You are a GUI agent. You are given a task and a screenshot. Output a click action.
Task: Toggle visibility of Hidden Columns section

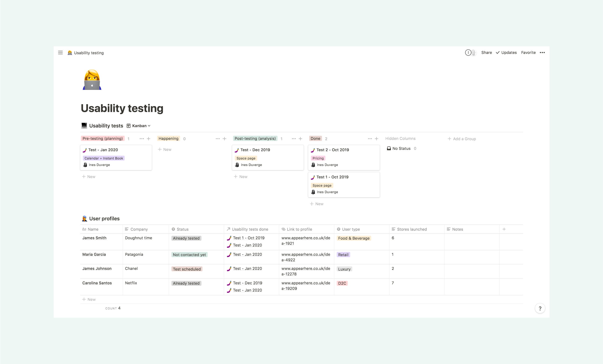coord(400,138)
